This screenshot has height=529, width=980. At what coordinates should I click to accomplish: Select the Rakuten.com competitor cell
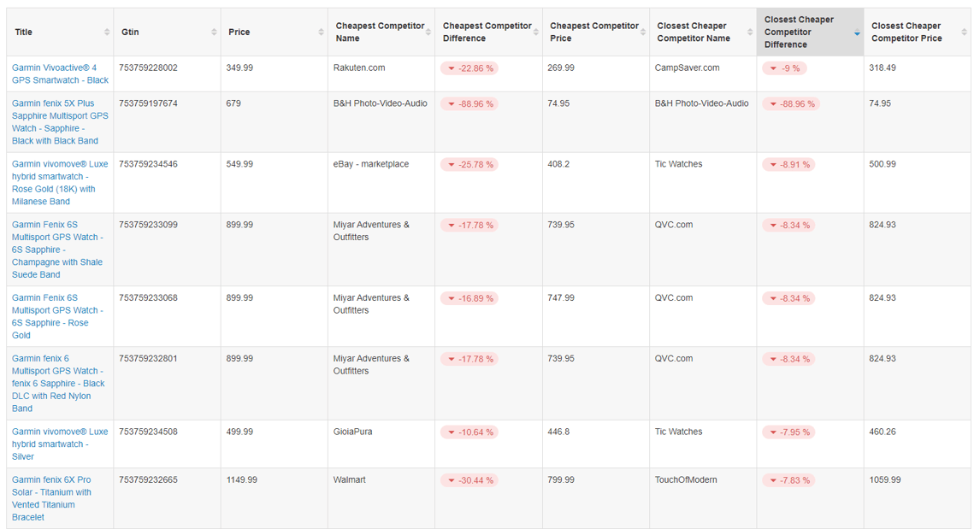pos(359,68)
